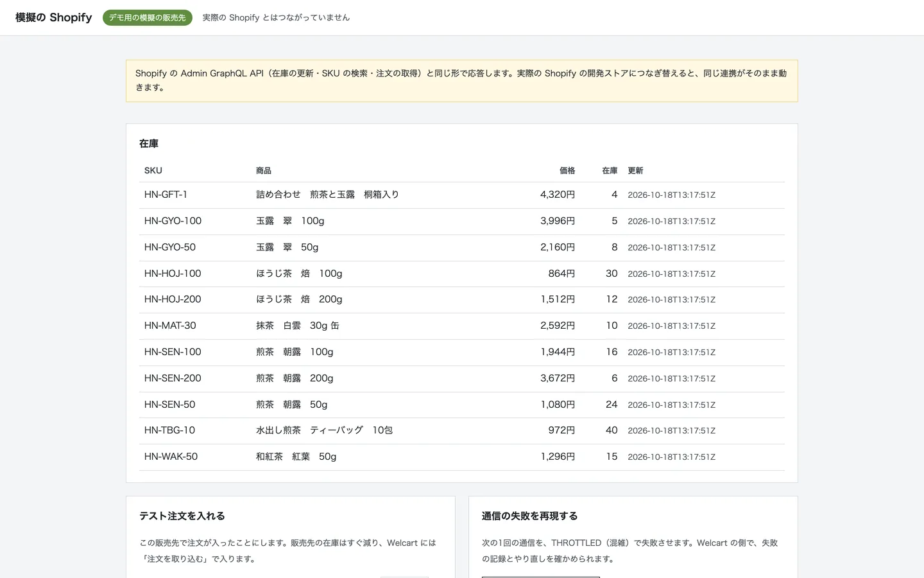
Task: Click the SKU cell HN-WAK-50
Action: click(171, 457)
